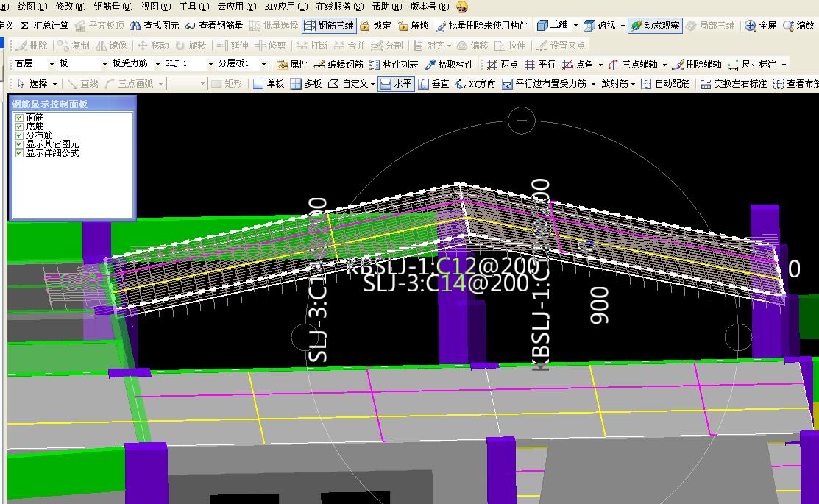Toggle 分布筋 checkbox
The image size is (819, 504).
[19, 135]
